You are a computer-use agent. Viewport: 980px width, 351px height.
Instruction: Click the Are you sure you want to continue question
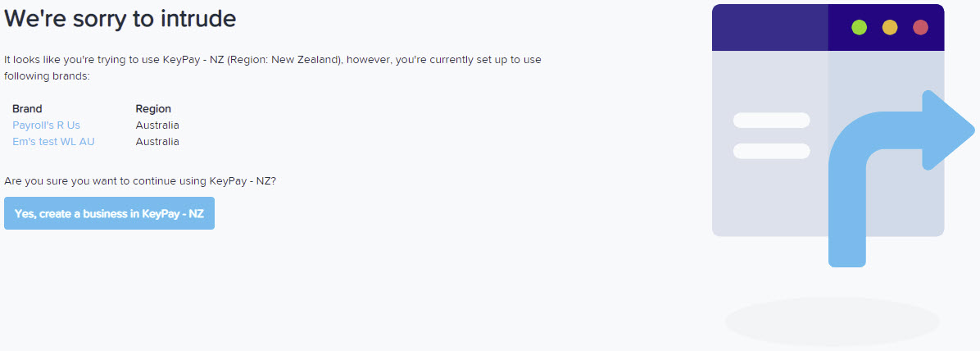click(x=140, y=180)
